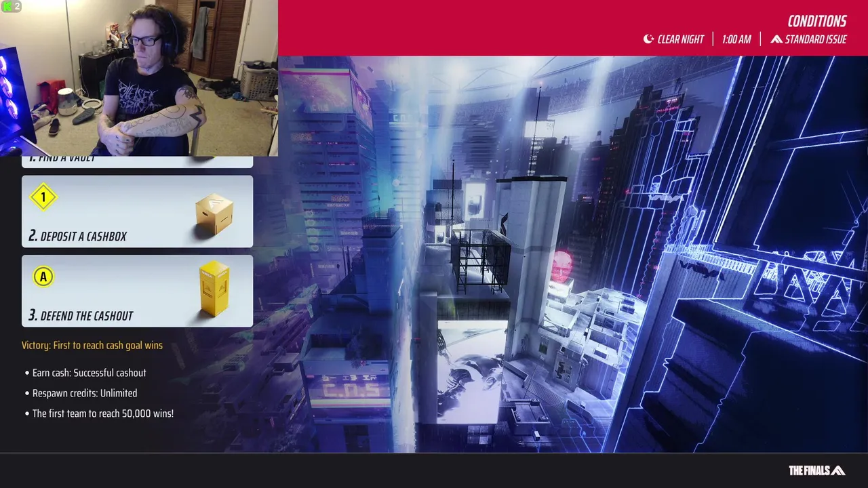Click the Standard Issue label
The image size is (868, 488).
pos(816,39)
